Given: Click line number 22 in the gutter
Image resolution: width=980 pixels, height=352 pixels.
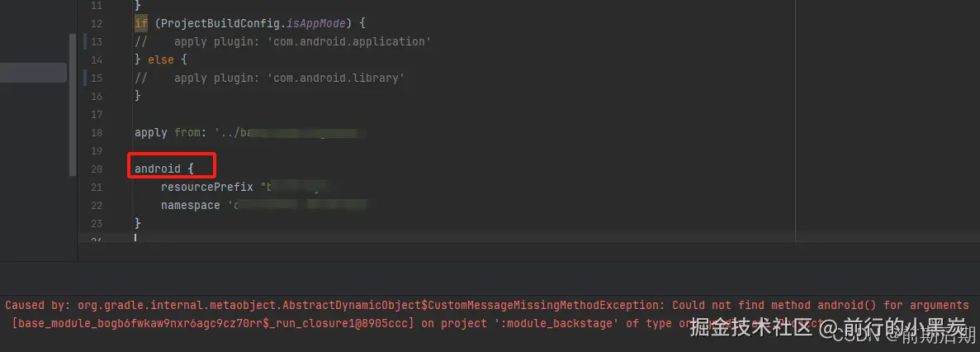Looking at the screenshot, I should [x=97, y=205].
